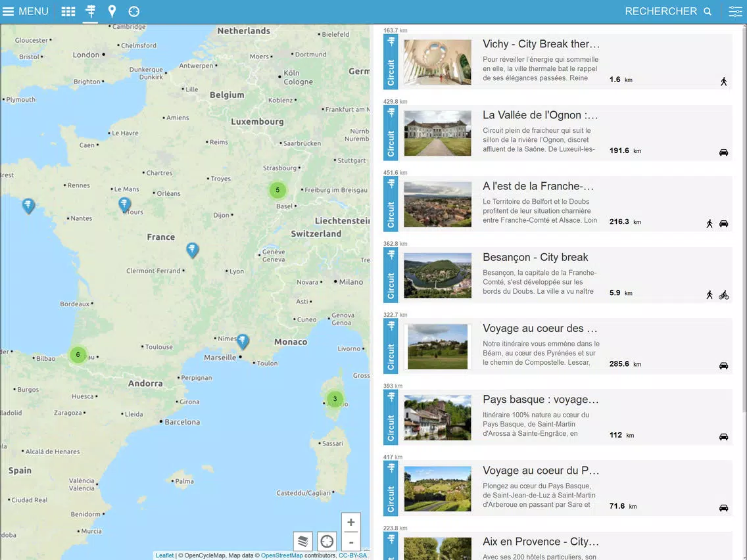Viewport: 747px width, 560px height.
Task: Open the Aix en Provence thumbnail
Action: 437,548
